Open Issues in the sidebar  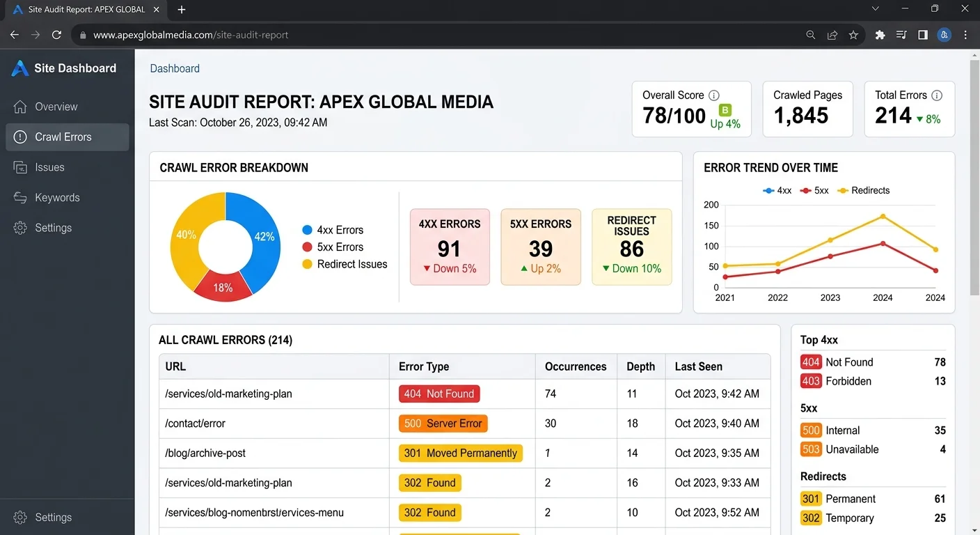tap(68, 167)
